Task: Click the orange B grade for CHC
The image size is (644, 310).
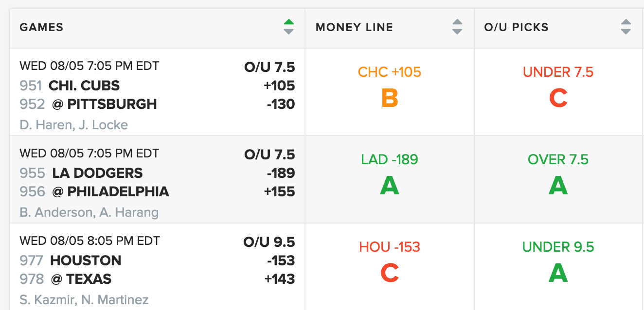Action: coord(390,99)
